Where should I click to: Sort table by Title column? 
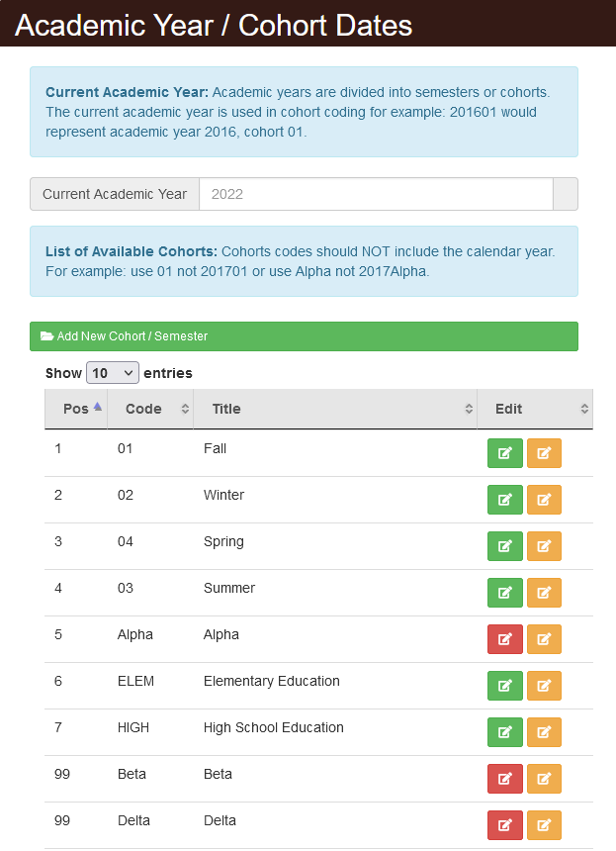(x=335, y=409)
